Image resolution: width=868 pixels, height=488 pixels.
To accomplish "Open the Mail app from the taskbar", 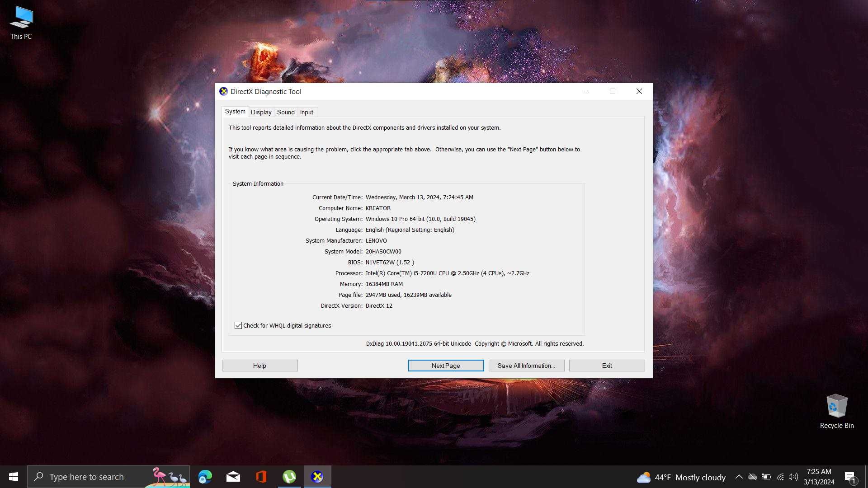I will (x=233, y=477).
